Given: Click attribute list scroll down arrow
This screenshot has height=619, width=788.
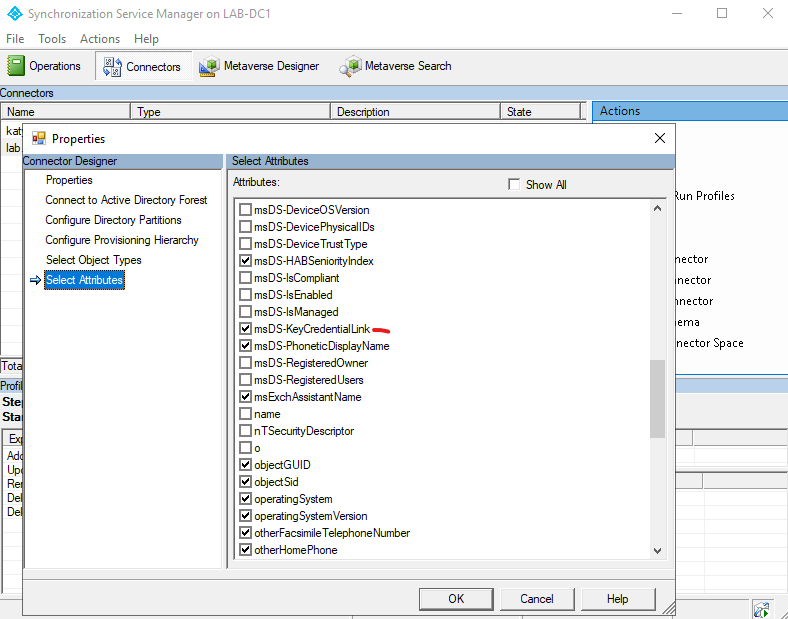Looking at the screenshot, I should (x=657, y=551).
